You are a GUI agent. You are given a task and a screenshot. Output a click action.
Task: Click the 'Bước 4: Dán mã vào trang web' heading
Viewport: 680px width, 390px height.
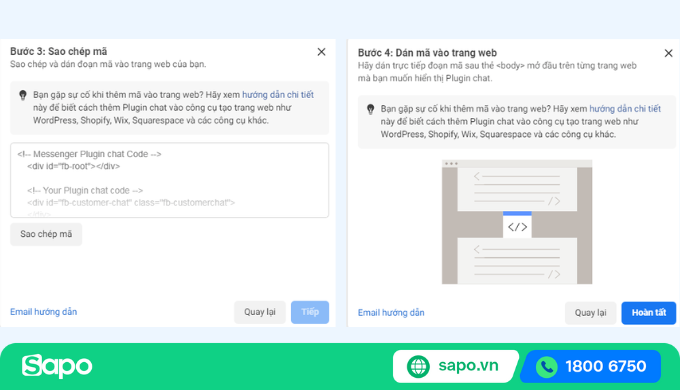coord(427,53)
